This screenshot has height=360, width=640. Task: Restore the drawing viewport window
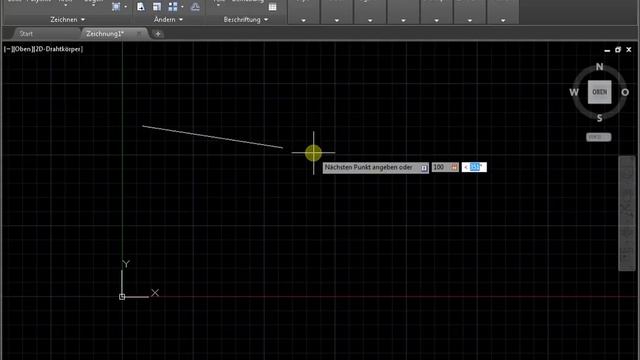click(618, 50)
